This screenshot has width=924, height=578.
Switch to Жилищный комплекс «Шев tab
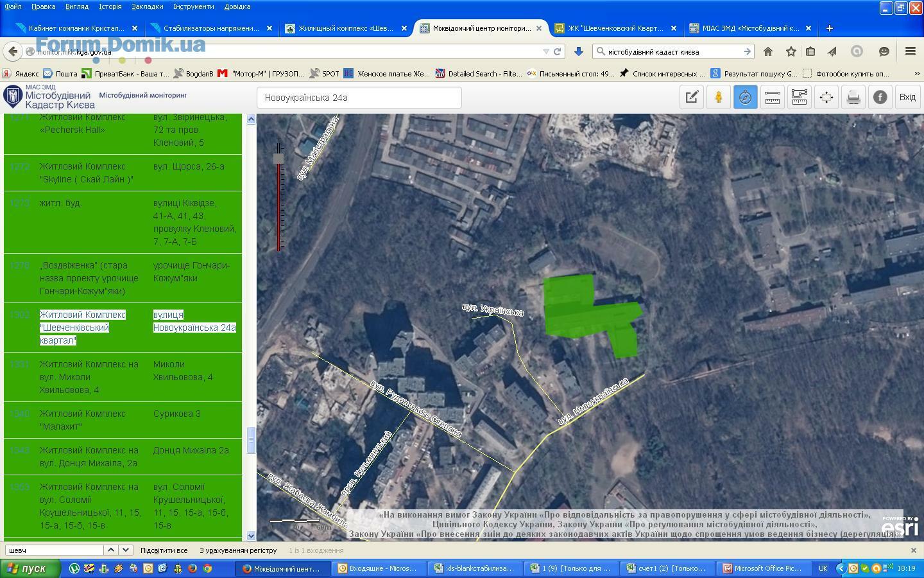[x=346, y=28]
